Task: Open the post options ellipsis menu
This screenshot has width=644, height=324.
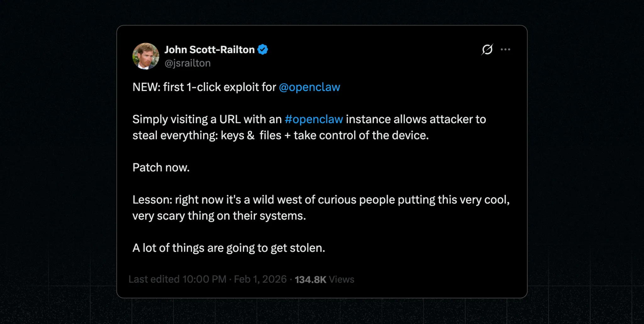Action: [x=505, y=49]
